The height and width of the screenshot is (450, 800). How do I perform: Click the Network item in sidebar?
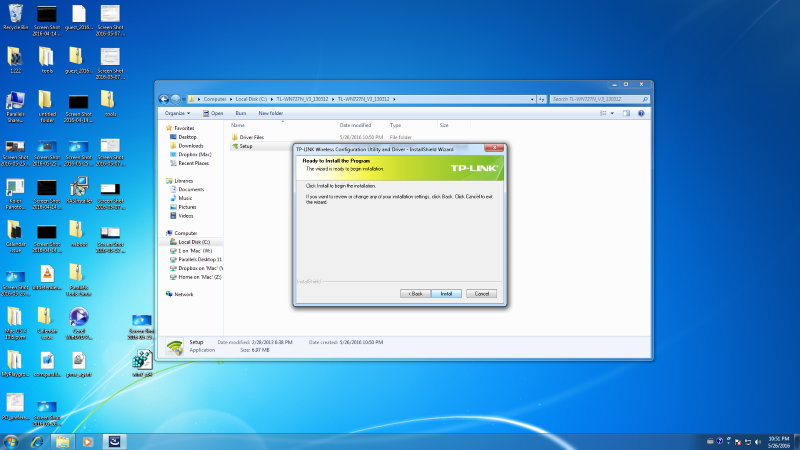click(184, 294)
